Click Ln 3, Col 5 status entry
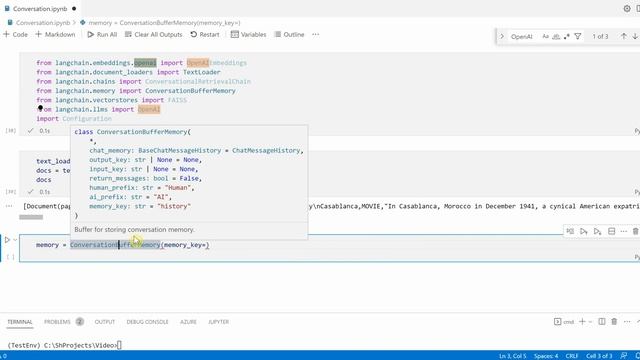This screenshot has width=640, height=360. click(x=513, y=356)
